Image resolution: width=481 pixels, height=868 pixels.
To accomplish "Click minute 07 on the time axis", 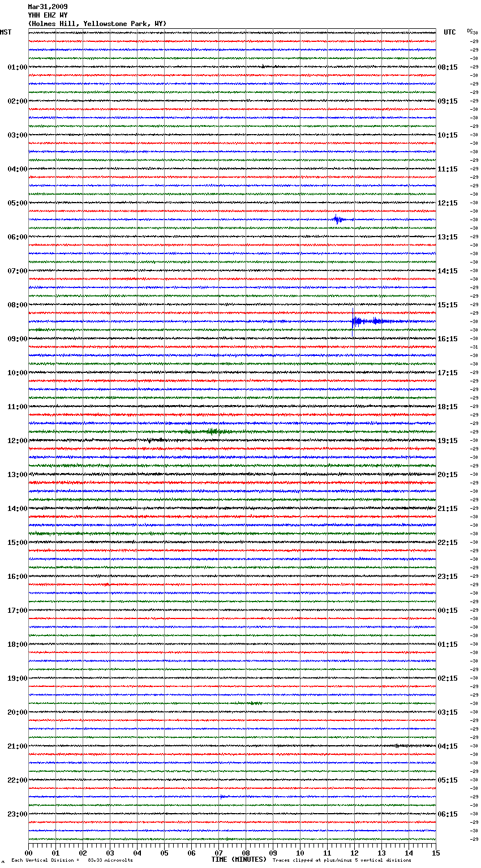I will [x=218, y=853].
